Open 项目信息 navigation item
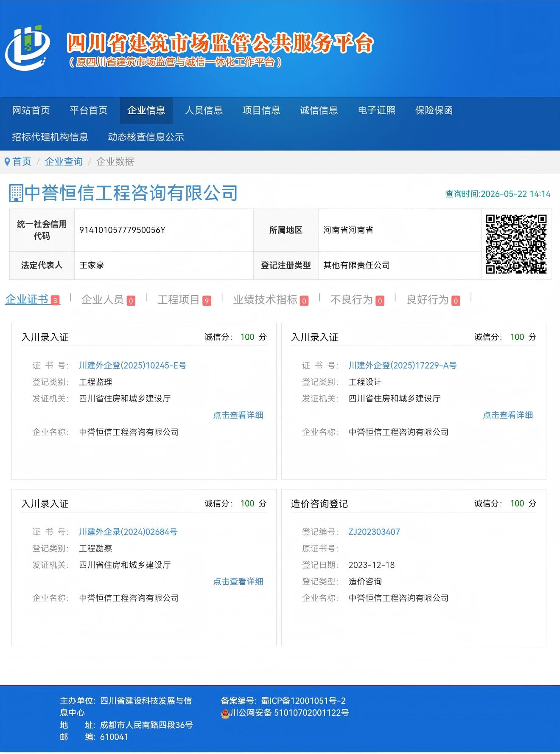The image size is (560, 754). [261, 110]
